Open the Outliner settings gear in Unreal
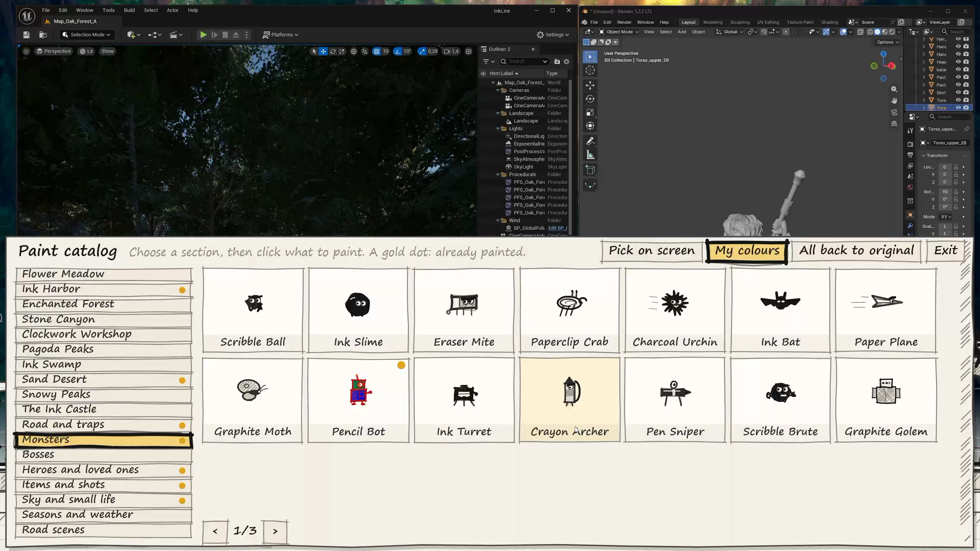The image size is (980, 551). (x=566, y=62)
